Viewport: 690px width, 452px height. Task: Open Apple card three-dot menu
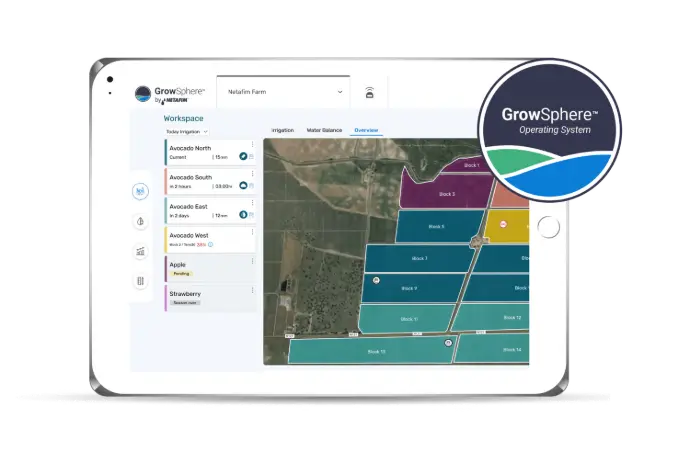252,261
